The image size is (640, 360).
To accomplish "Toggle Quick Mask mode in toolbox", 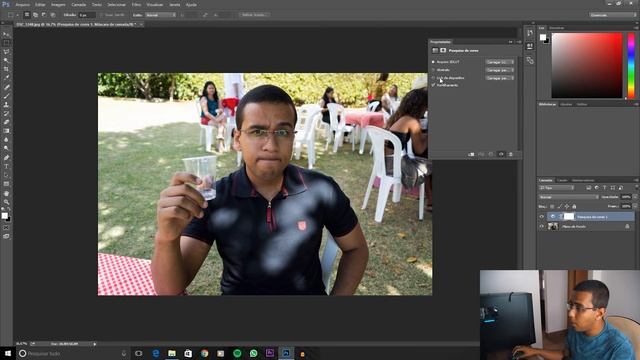I will [x=6, y=228].
